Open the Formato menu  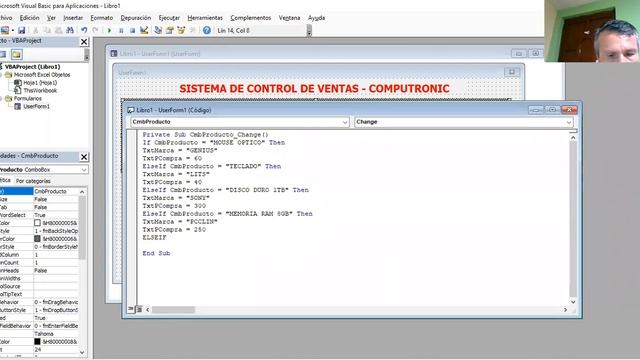(x=102, y=18)
